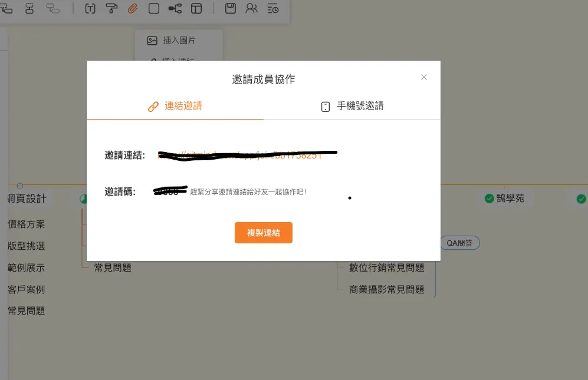
Task: Select the 常見問題 node beside the red bracket
Action: (x=113, y=267)
